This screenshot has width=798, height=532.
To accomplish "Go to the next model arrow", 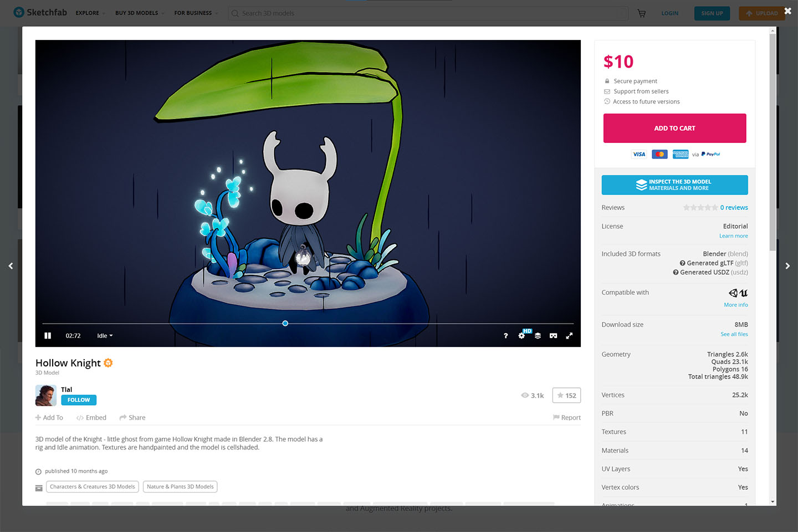I will point(787,266).
